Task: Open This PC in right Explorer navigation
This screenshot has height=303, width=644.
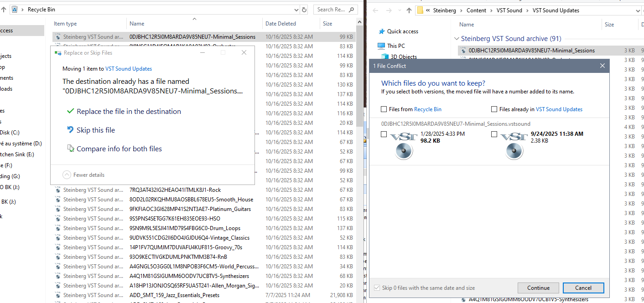Action: tap(396, 46)
